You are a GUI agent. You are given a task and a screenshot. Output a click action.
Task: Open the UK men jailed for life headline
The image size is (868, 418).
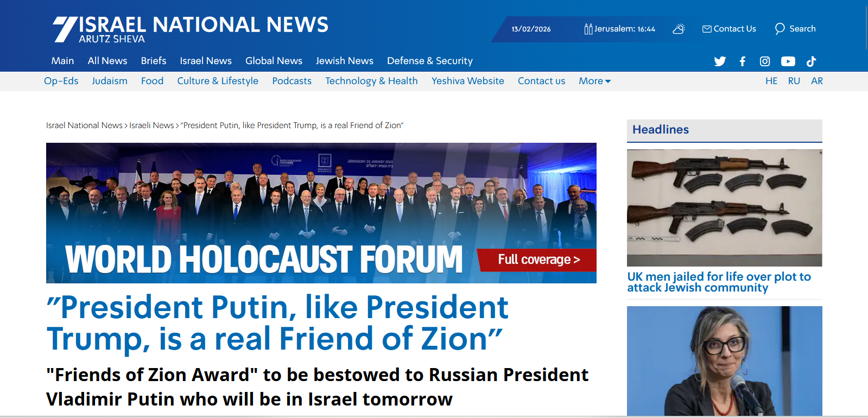point(719,282)
